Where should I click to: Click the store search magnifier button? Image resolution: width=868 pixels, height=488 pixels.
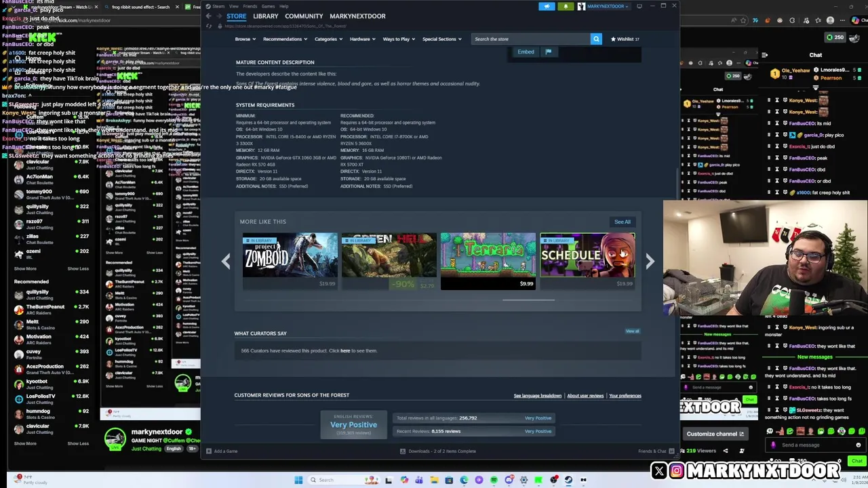pyautogui.click(x=596, y=39)
